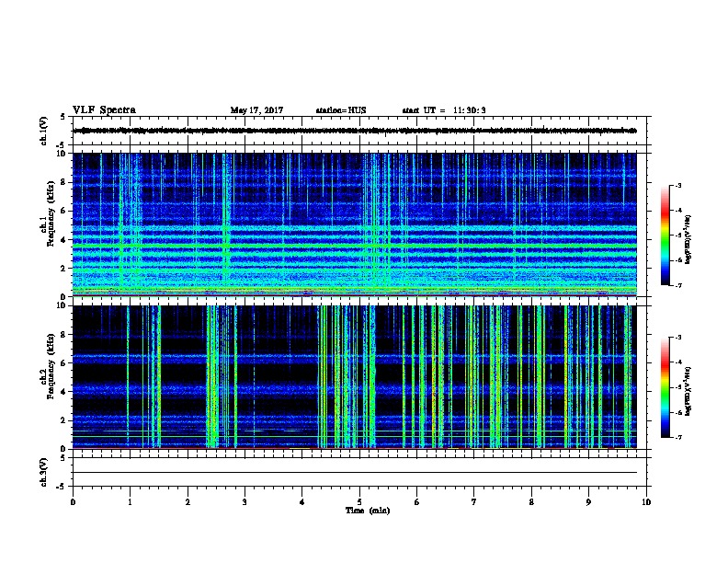728x563 pixels.
Task: Click the ch.1 colorbar log(PSD) label
Action: [x=688, y=239]
